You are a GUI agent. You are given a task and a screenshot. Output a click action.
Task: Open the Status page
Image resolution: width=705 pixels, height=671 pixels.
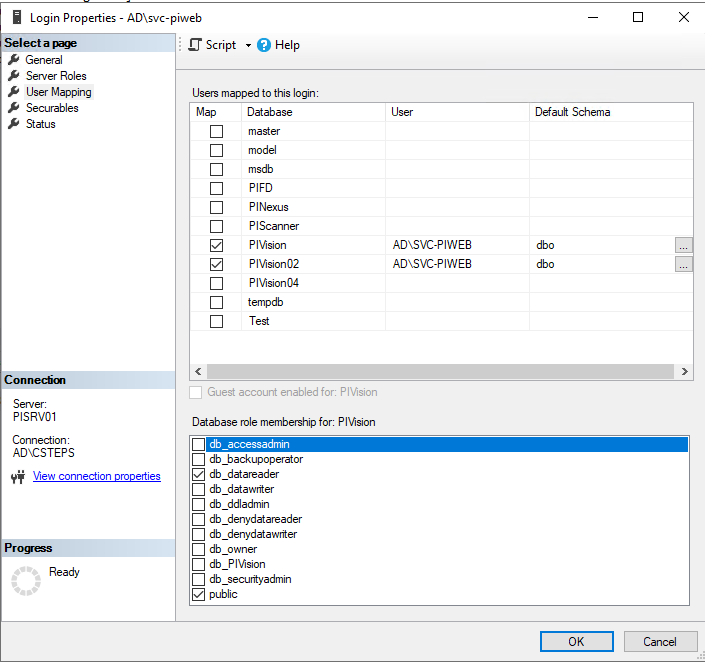tap(40, 124)
